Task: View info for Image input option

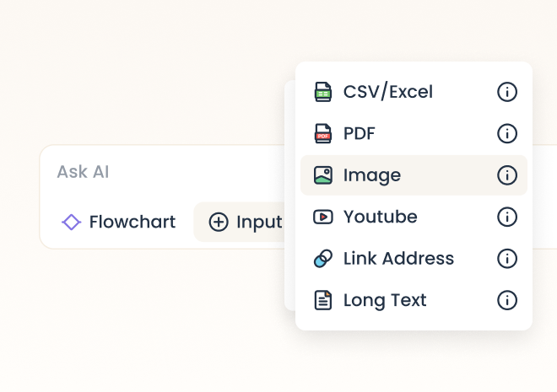Action: click(507, 175)
